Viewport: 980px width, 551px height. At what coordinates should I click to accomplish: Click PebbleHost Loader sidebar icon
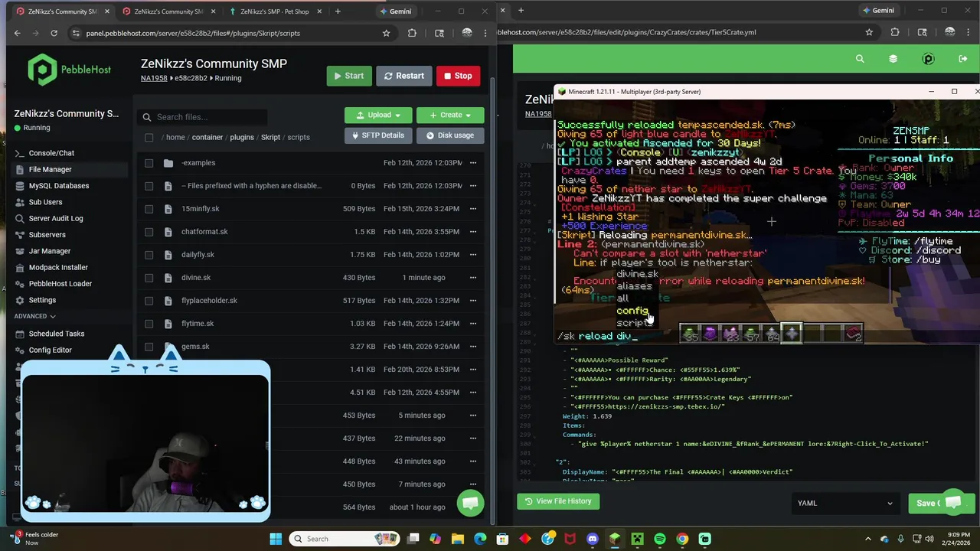click(x=20, y=284)
